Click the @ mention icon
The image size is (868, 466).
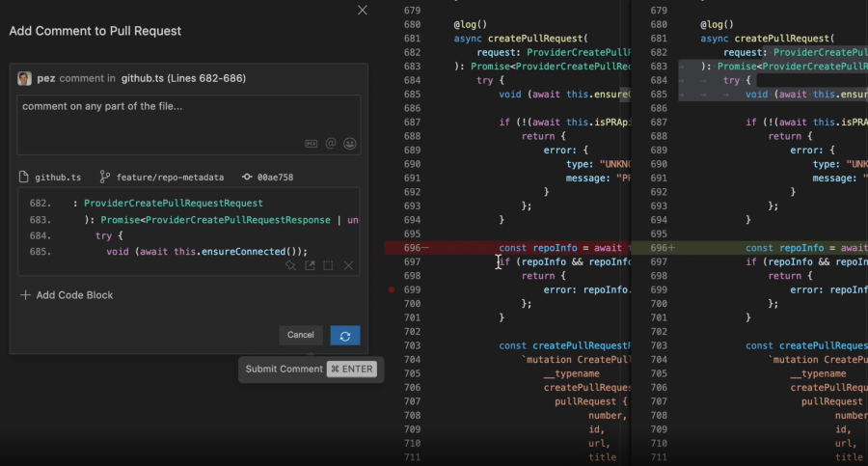coord(331,143)
